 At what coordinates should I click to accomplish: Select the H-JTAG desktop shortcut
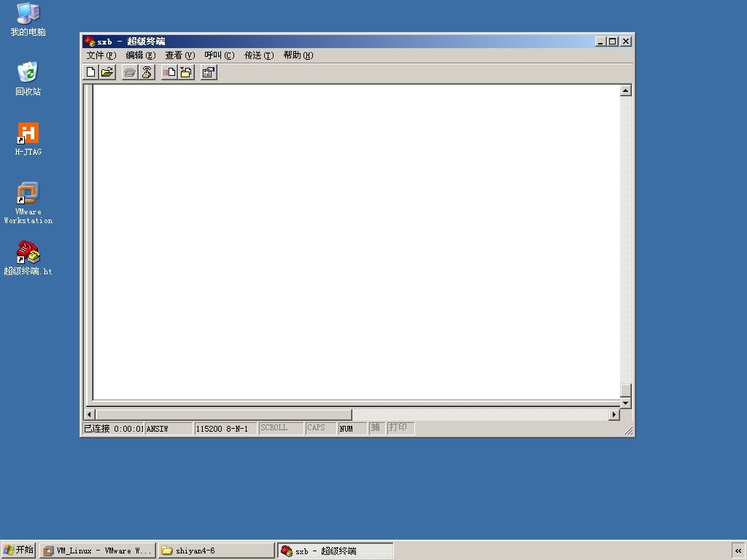click(28, 139)
